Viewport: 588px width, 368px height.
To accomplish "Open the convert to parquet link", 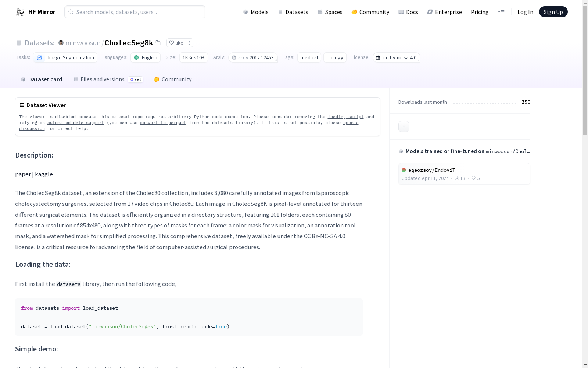I will 163,123.
